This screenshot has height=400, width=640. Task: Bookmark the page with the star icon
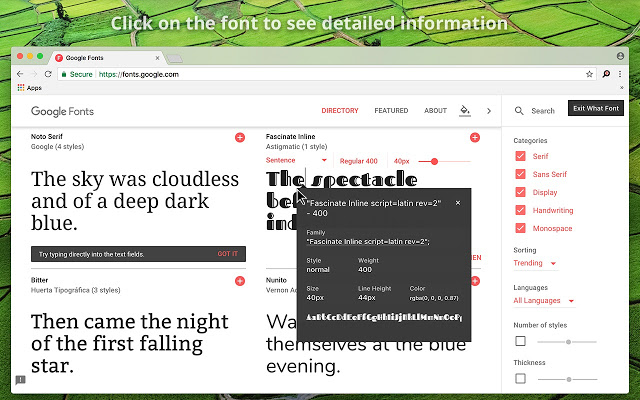589,74
